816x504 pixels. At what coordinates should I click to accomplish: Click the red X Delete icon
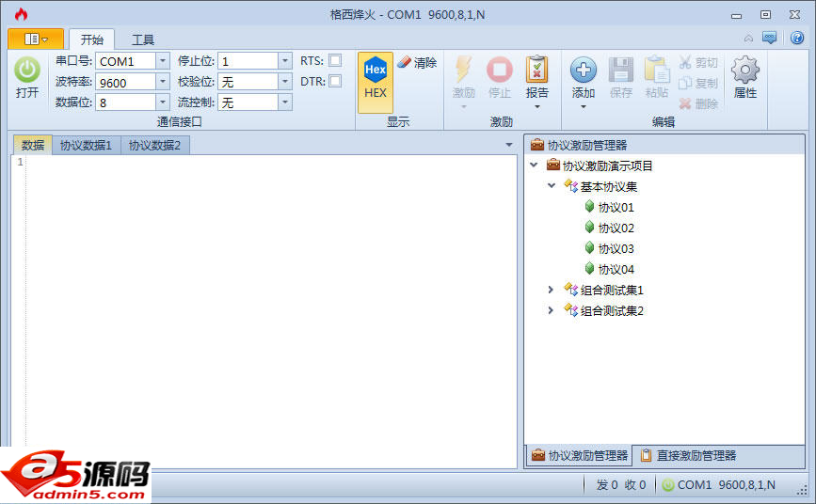(x=685, y=103)
